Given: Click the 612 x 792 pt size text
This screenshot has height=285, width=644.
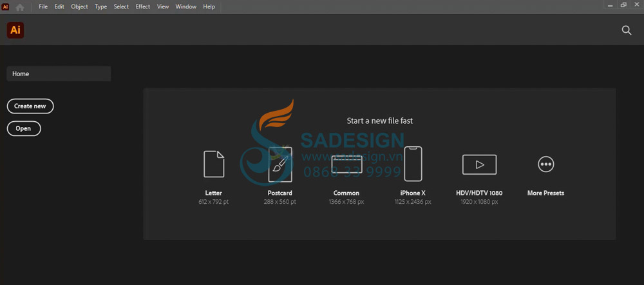Looking at the screenshot, I should pos(214,202).
